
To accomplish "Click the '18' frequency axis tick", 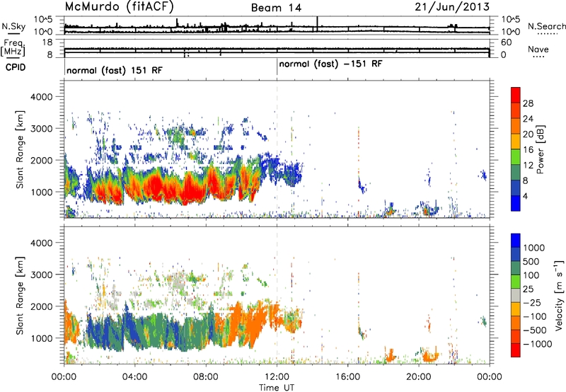I will click(47, 42).
